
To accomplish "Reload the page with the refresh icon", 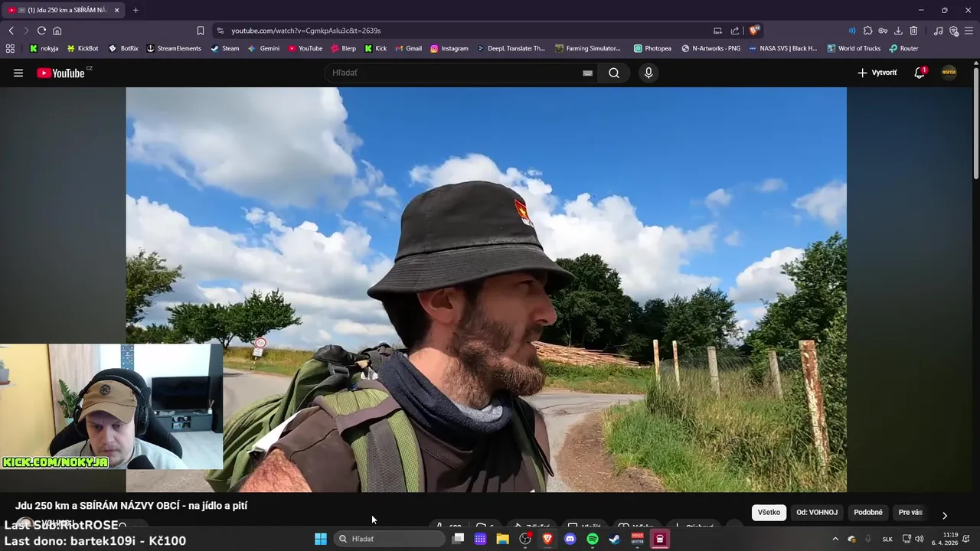I will tap(41, 31).
